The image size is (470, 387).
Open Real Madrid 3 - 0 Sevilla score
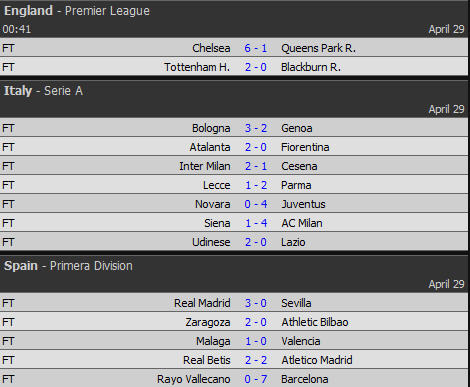coord(256,303)
